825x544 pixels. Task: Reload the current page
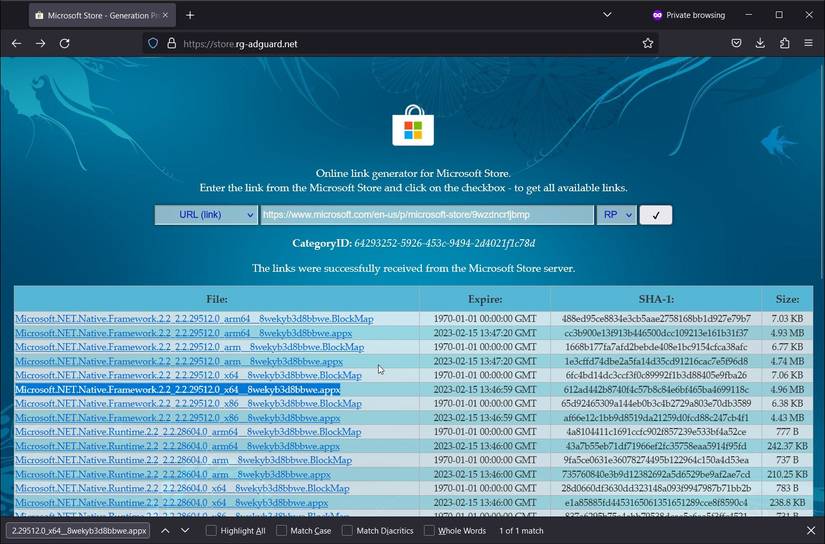pos(64,43)
